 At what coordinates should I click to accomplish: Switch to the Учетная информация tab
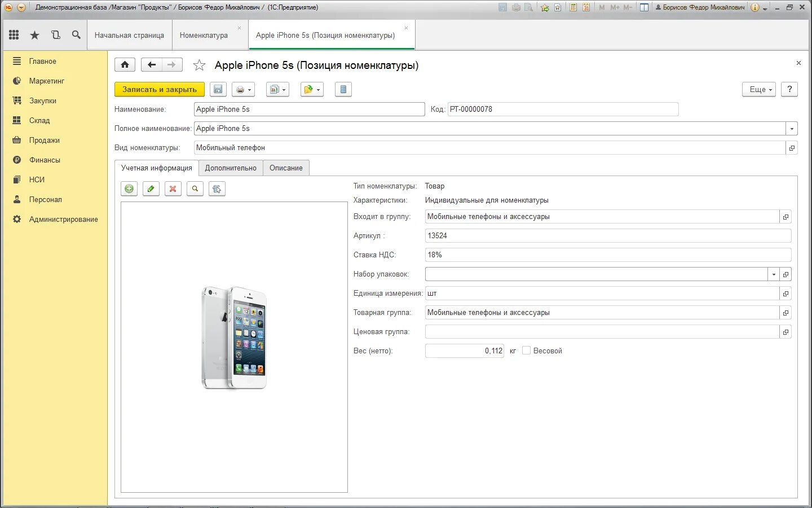coord(157,168)
